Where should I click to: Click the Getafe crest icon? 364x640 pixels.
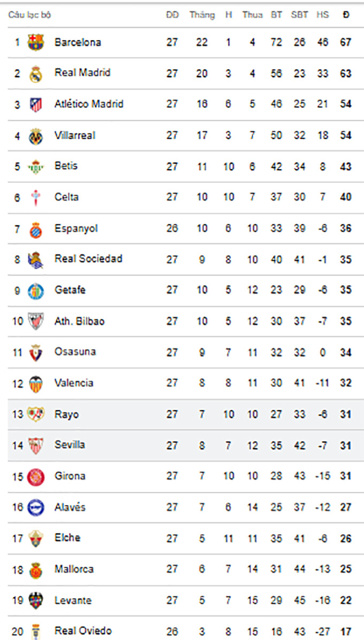36,291
